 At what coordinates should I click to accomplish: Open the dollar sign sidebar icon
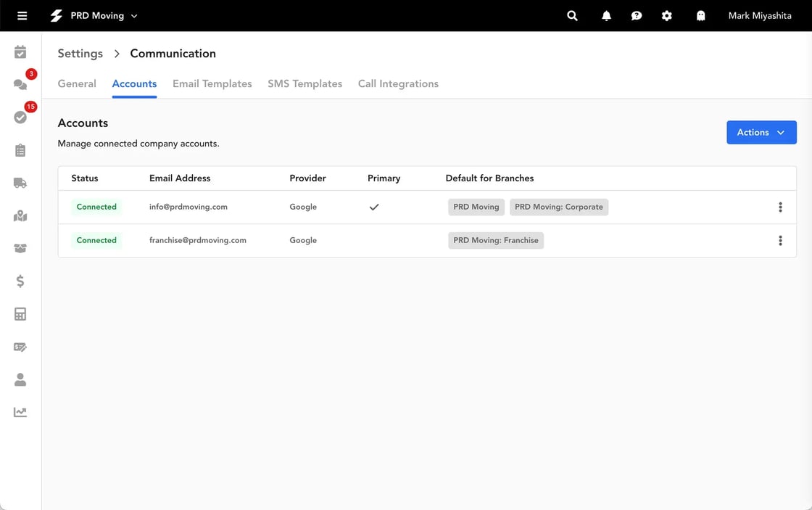20,281
